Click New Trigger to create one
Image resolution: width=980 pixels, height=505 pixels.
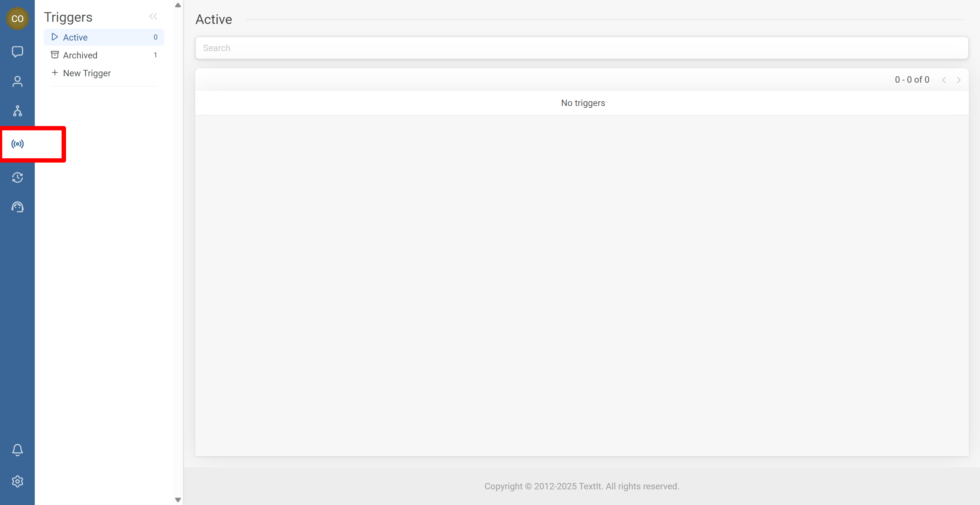point(87,73)
